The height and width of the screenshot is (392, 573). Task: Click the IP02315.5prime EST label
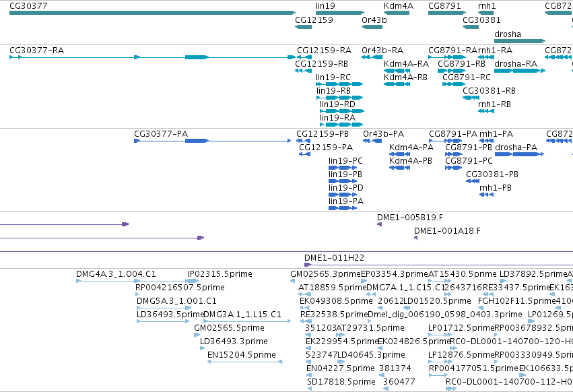[x=220, y=274]
